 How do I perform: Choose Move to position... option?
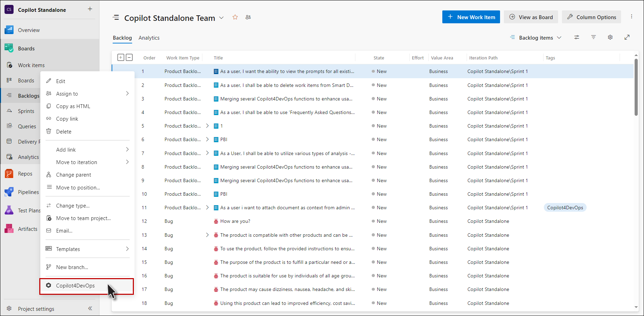click(x=87, y=187)
